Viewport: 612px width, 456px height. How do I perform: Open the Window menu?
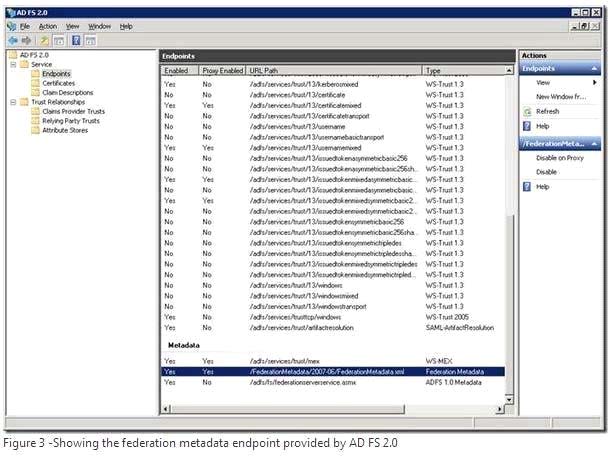tap(100, 27)
